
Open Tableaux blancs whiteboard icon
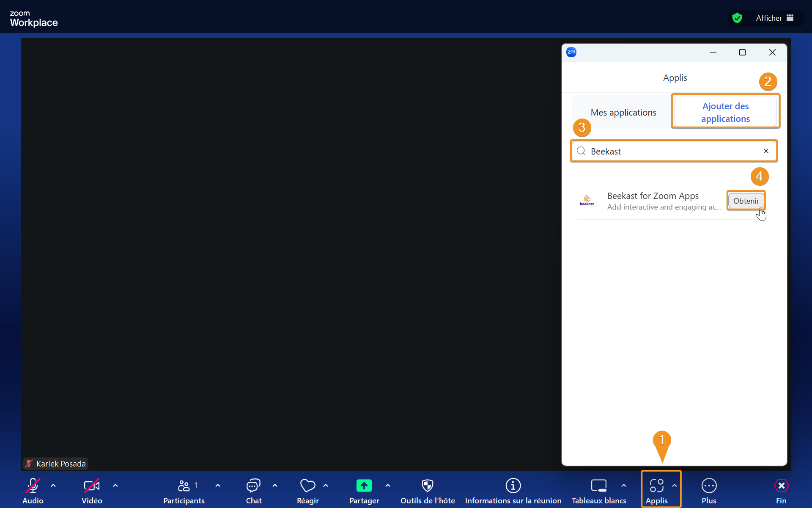pyautogui.click(x=598, y=486)
